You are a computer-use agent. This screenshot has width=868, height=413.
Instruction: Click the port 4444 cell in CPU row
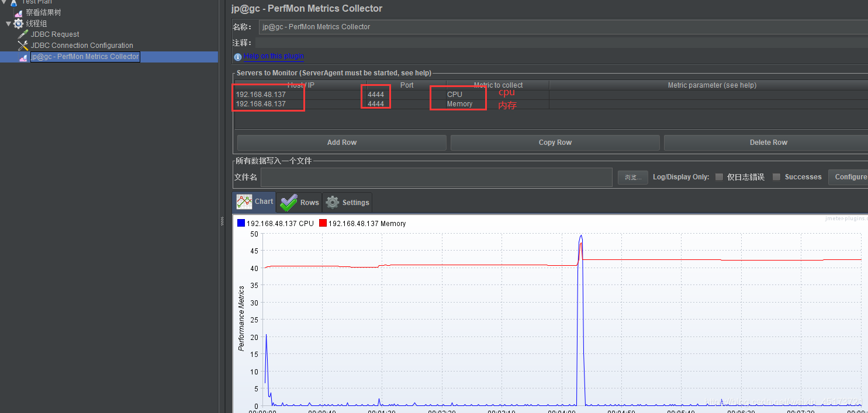click(x=407, y=95)
